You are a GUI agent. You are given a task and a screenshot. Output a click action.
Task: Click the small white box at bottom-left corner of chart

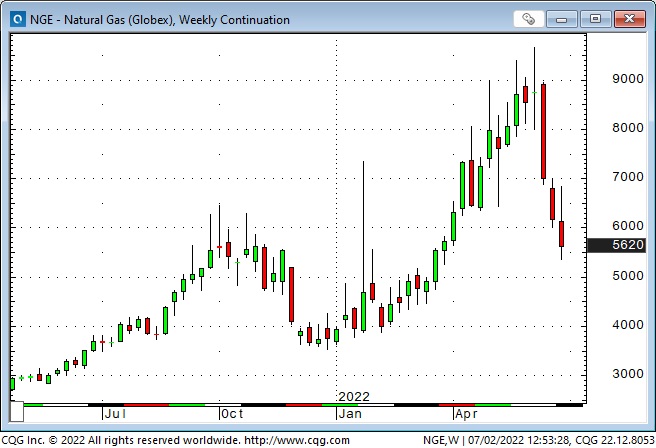pos(17,412)
